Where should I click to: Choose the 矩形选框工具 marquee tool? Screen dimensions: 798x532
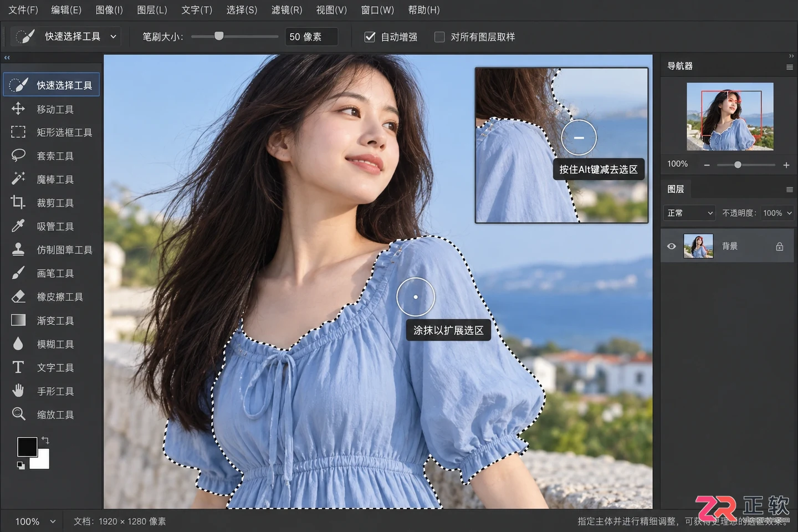52,132
